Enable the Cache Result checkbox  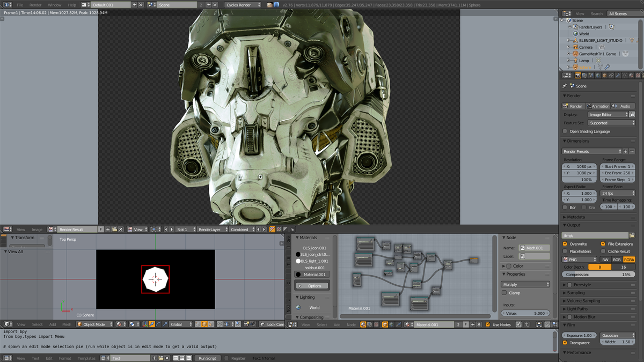click(603, 251)
